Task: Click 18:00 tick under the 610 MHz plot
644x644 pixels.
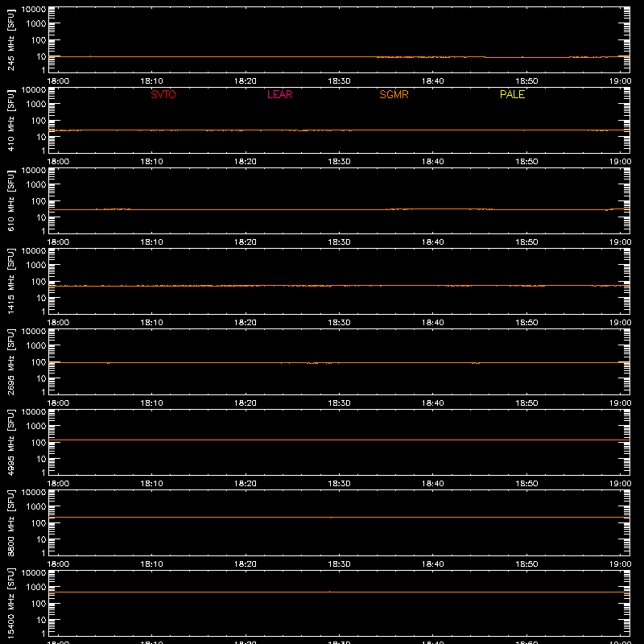Action: [58, 242]
